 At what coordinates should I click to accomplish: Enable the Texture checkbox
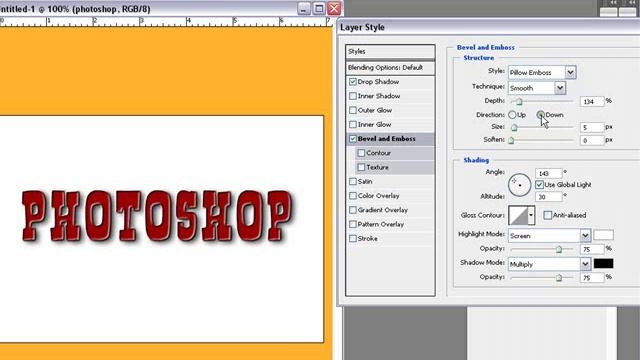click(361, 167)
